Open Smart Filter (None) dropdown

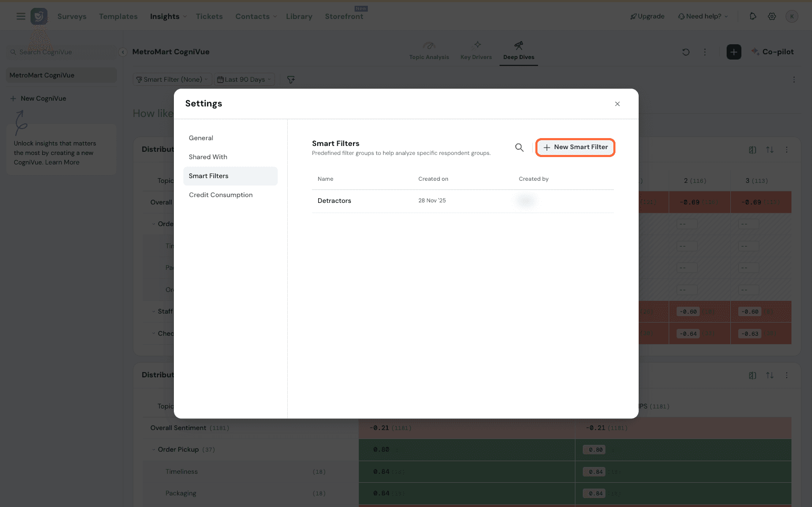(x=172, y=80)
